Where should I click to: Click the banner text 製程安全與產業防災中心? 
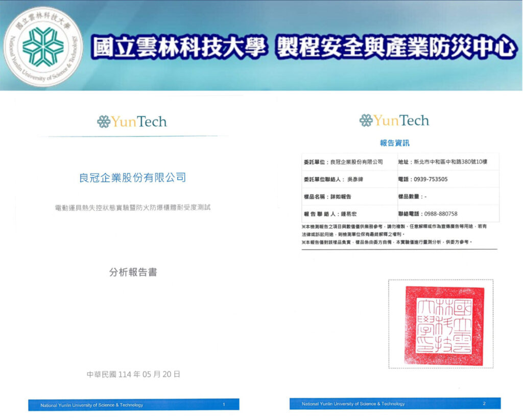(x=395, y=48)
